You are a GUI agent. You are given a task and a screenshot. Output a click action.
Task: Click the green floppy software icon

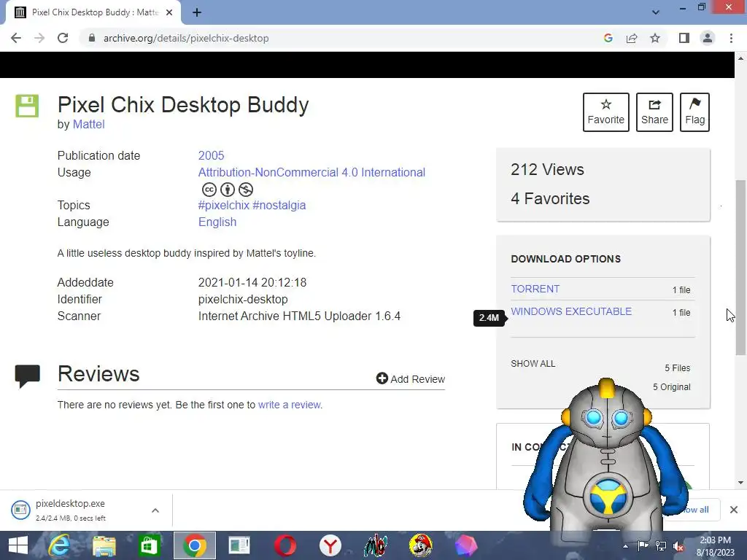27,106
